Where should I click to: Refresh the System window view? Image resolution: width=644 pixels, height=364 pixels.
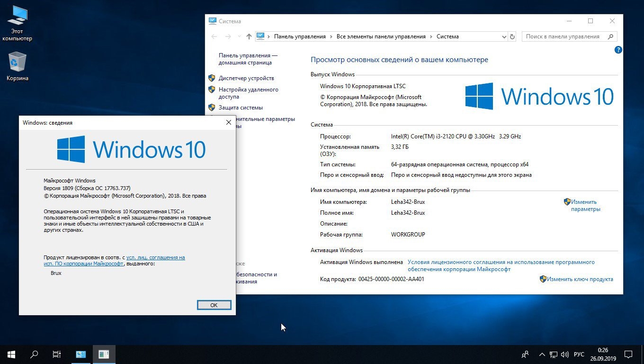[512, 36]
